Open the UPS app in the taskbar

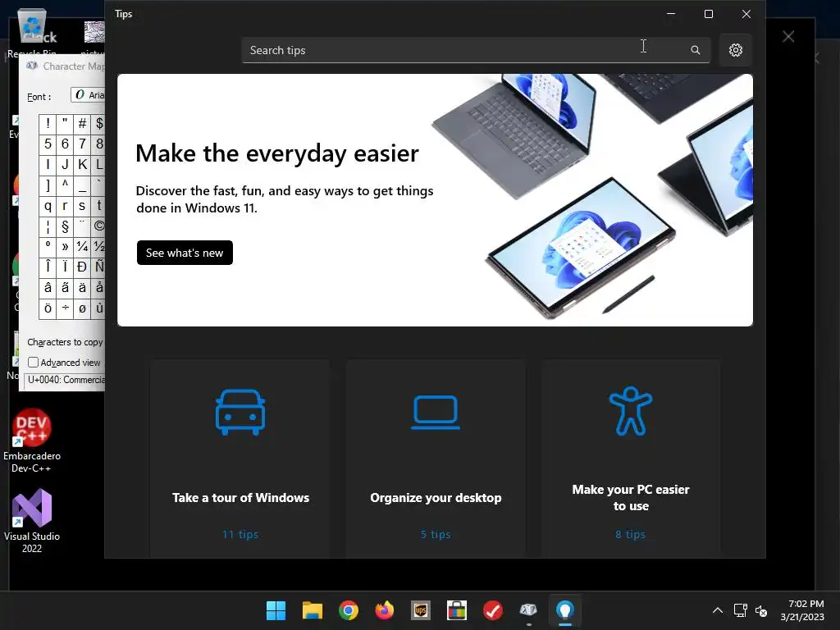pyautogui.click(x=421, y=610)
